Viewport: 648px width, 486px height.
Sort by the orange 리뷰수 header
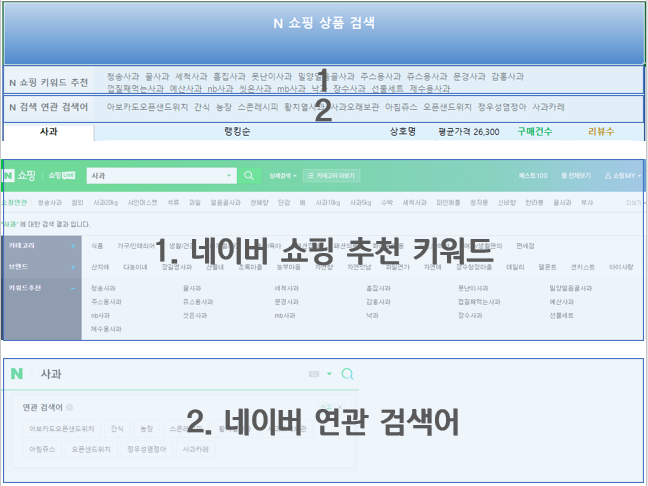(601, 132)
